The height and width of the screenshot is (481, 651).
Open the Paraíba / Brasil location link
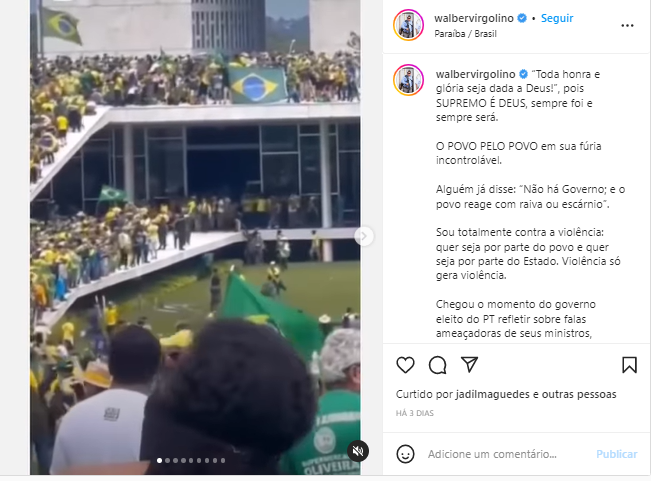(x=465, y=34)
